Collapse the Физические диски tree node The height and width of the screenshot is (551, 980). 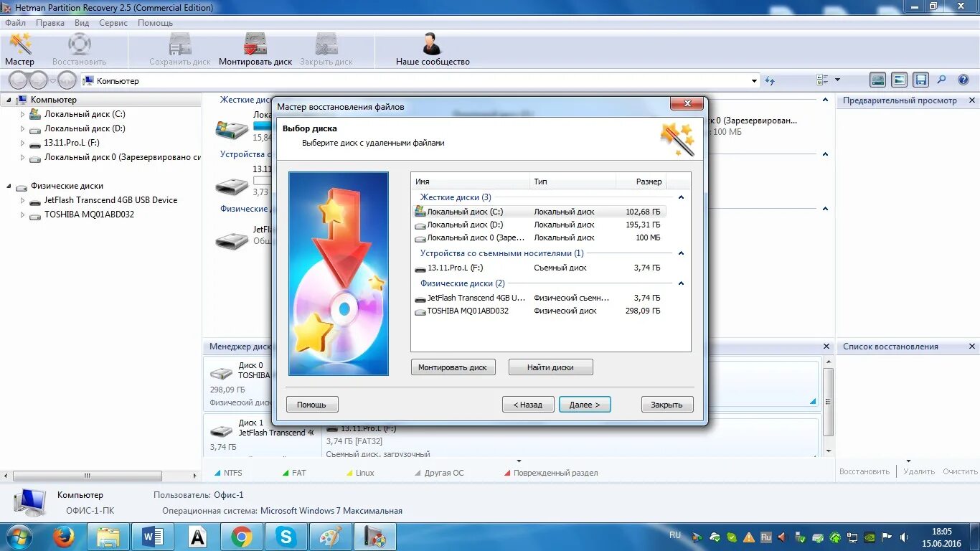[9, 186]
